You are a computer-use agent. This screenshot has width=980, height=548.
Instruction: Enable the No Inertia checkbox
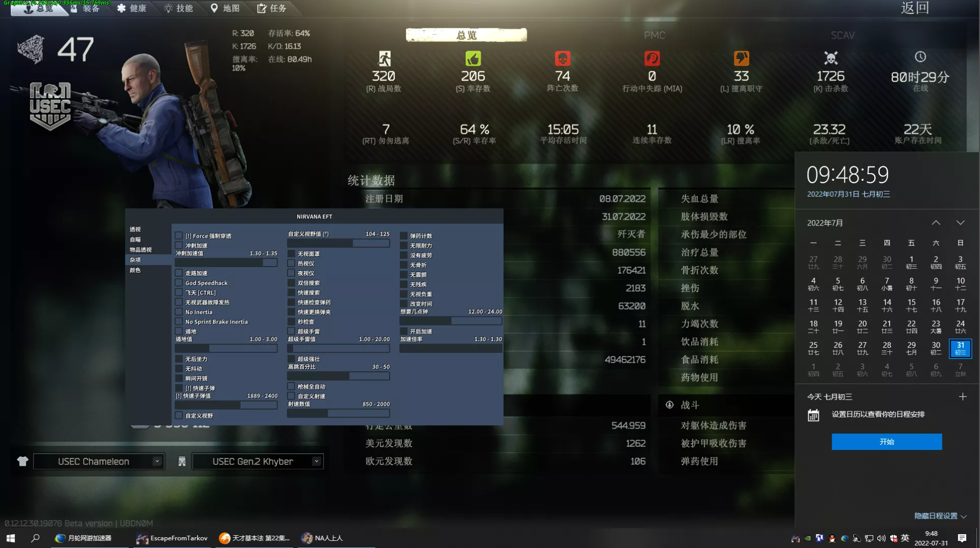(179, 311)
